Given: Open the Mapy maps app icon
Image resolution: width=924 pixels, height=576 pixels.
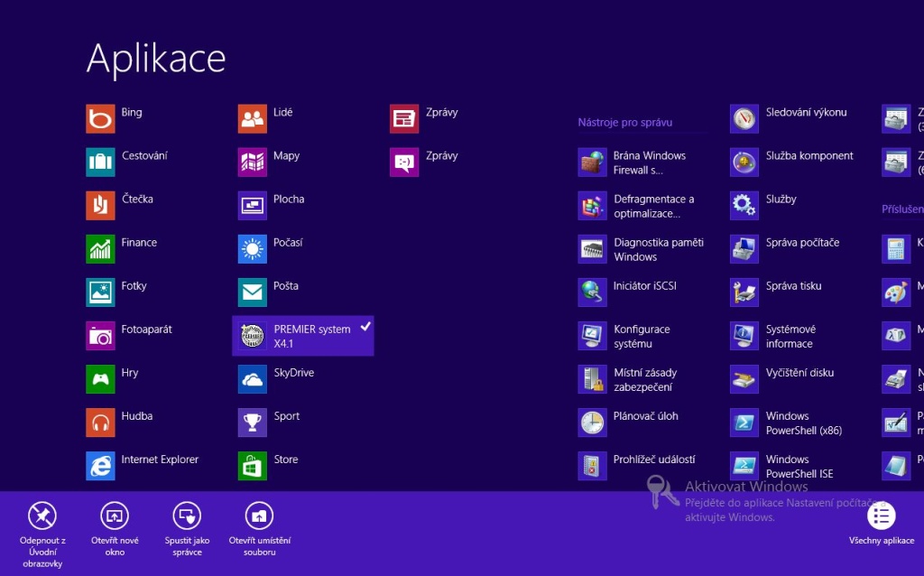Looking at the screenshot, I should click(x=253, y=163).
